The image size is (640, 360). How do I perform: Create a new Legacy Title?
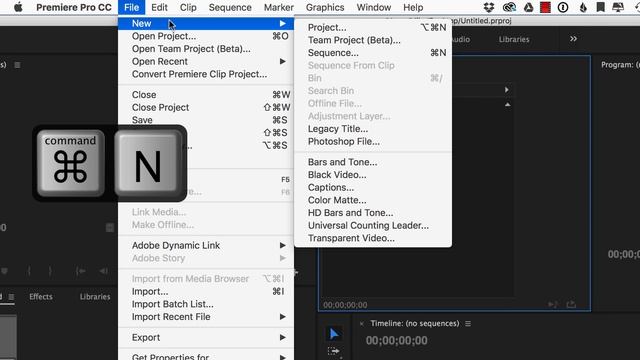point(373,129)
